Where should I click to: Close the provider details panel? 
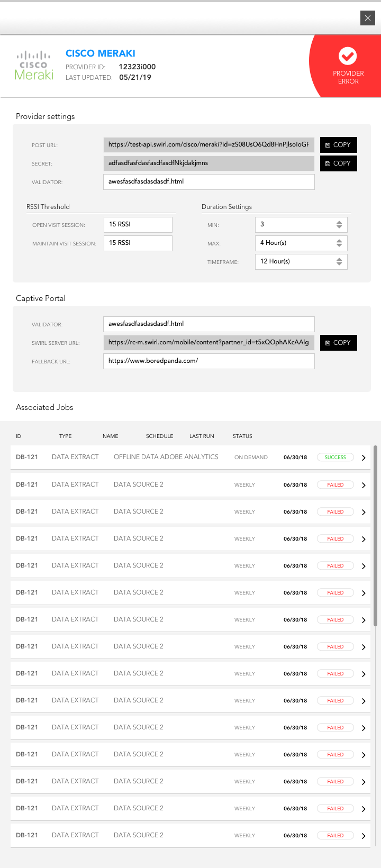pos(368,18)
